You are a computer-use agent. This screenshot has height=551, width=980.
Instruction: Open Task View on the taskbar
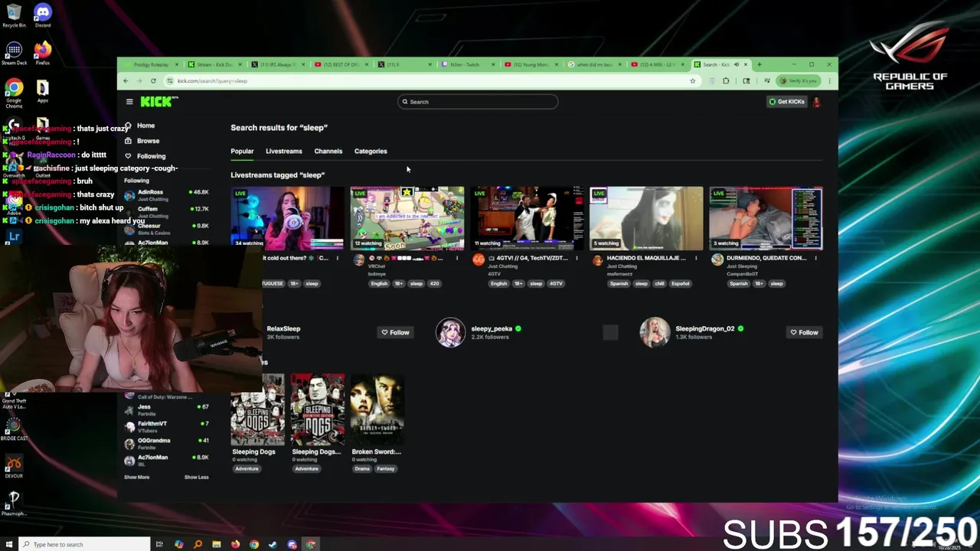tap(159, 544)
